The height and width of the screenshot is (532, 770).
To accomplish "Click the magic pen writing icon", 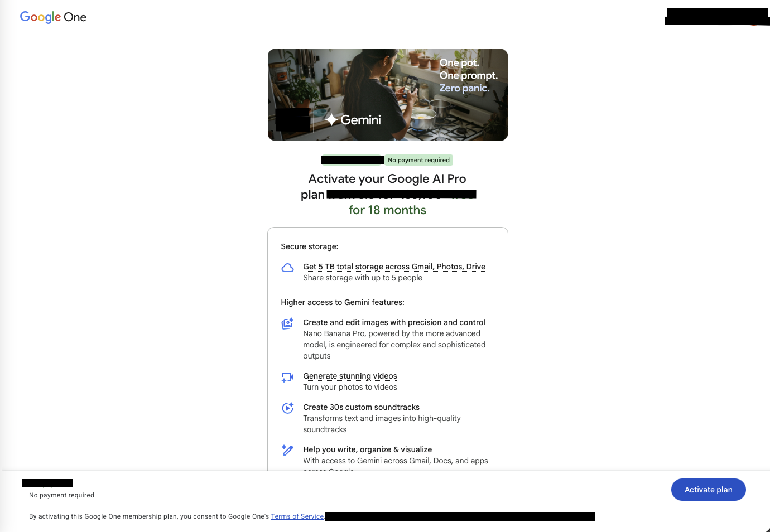I will 287,450.
